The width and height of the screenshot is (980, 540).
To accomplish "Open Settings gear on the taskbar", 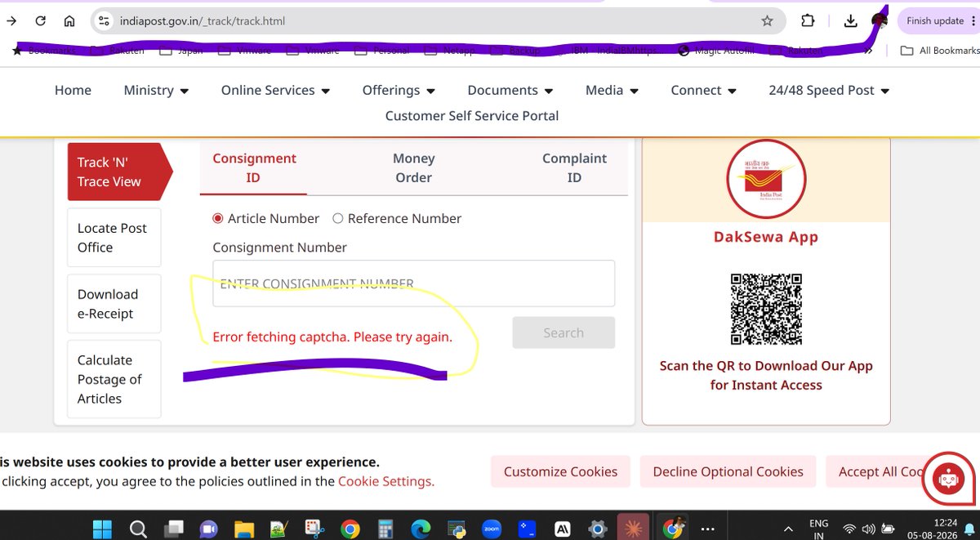I will pos(598,528).
